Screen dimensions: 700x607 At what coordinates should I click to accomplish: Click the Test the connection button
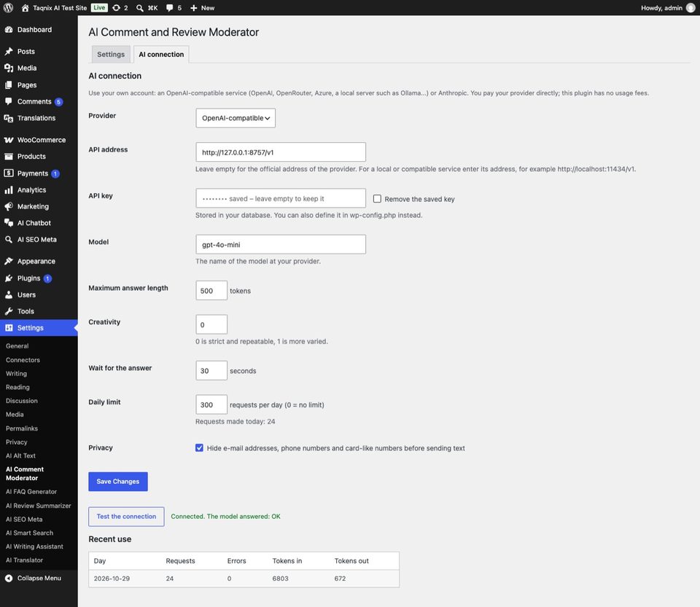(126, 516)
